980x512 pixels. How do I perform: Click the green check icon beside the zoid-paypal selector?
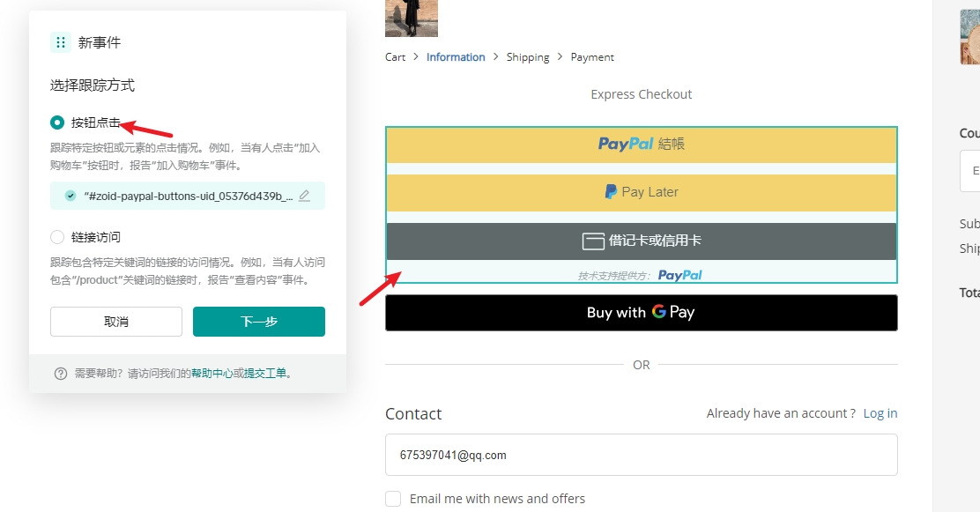pos(71,196)
